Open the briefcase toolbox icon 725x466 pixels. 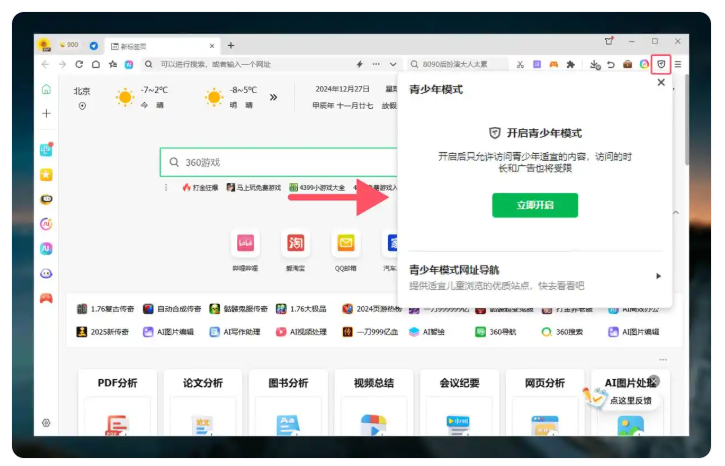627,64
